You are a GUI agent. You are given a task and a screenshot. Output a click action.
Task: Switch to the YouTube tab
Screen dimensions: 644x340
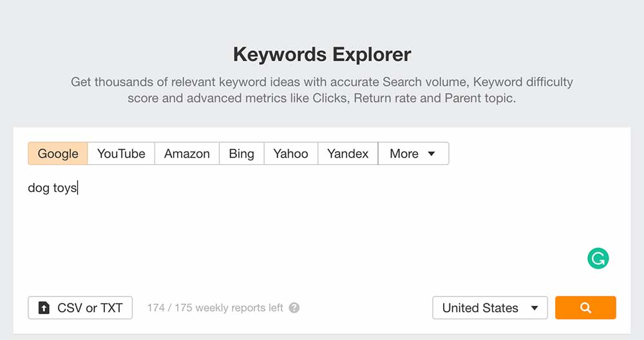click(121, 154)
